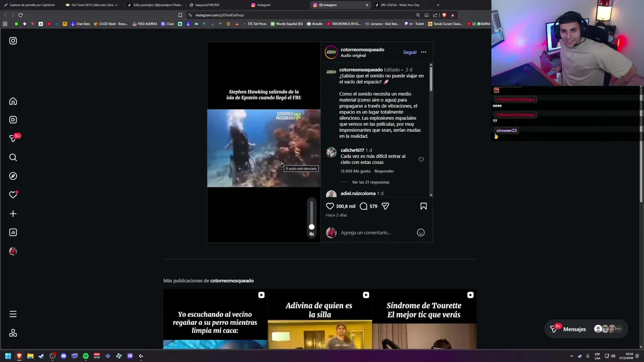Image resolution: width=644 pixels, height=362 pixels.
Task: Open Brave Shields icon
Action: point(444,15)
